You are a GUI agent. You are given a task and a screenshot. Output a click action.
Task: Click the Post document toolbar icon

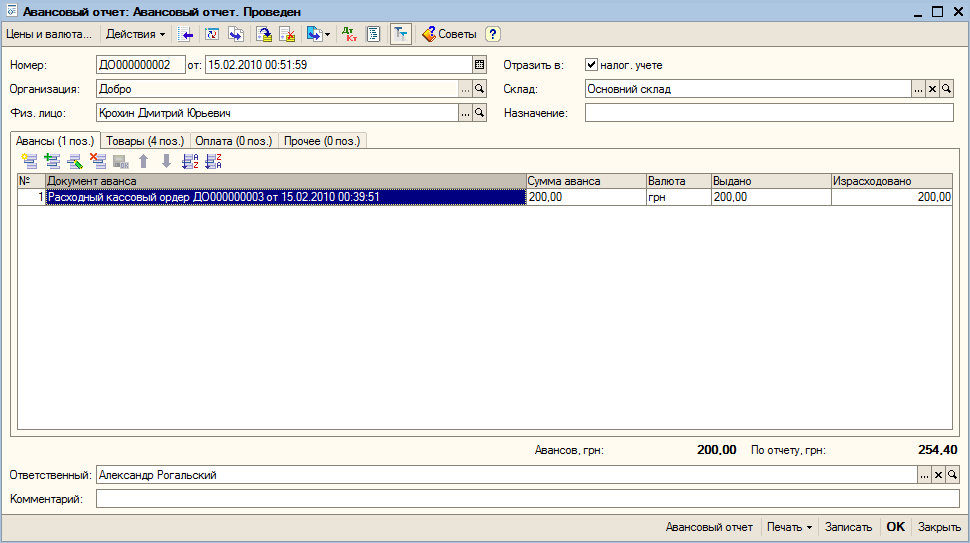[264, 35]
